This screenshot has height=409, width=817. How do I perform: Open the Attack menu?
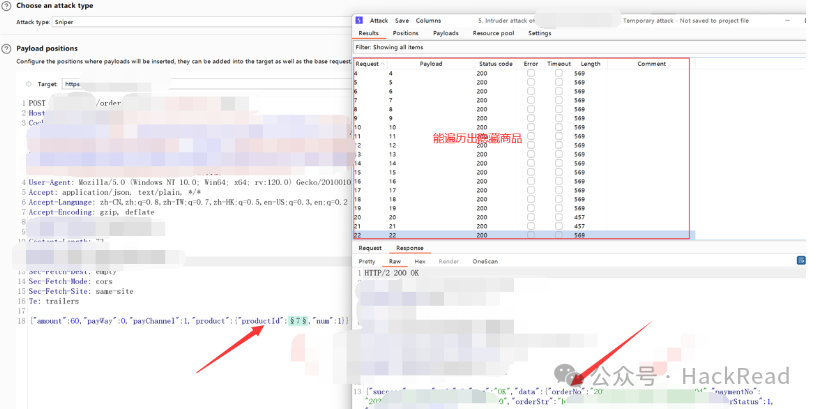[379, 20]
